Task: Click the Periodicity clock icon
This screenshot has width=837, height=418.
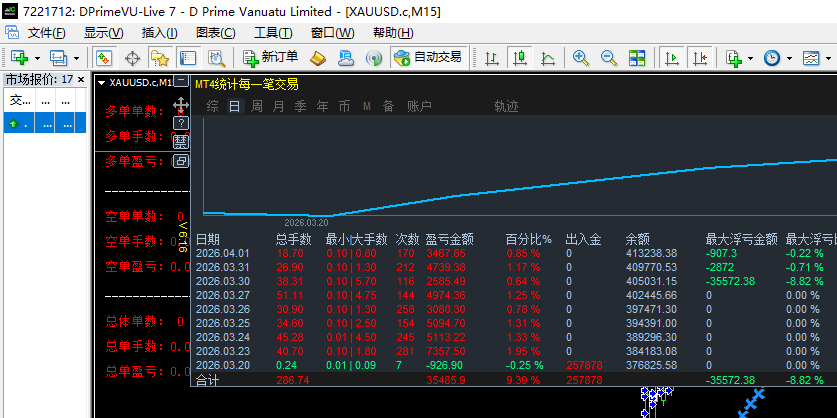Action: pos(771,58)
